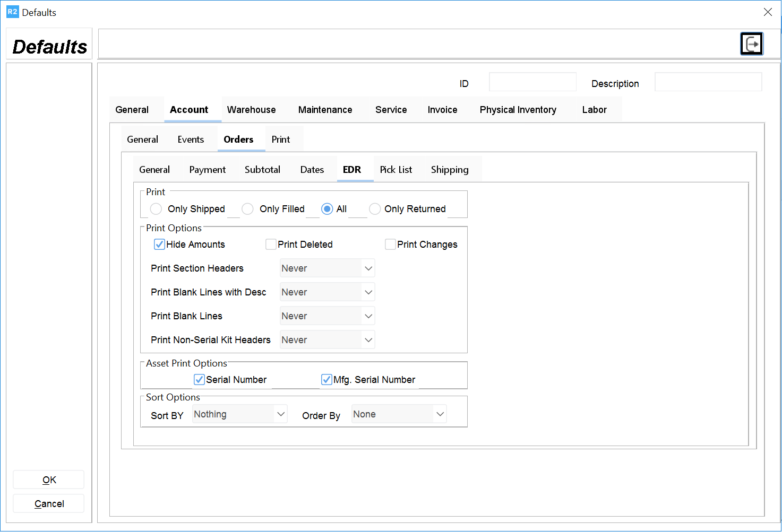Select the Only Shipped radio button

(x=156, y=209)
